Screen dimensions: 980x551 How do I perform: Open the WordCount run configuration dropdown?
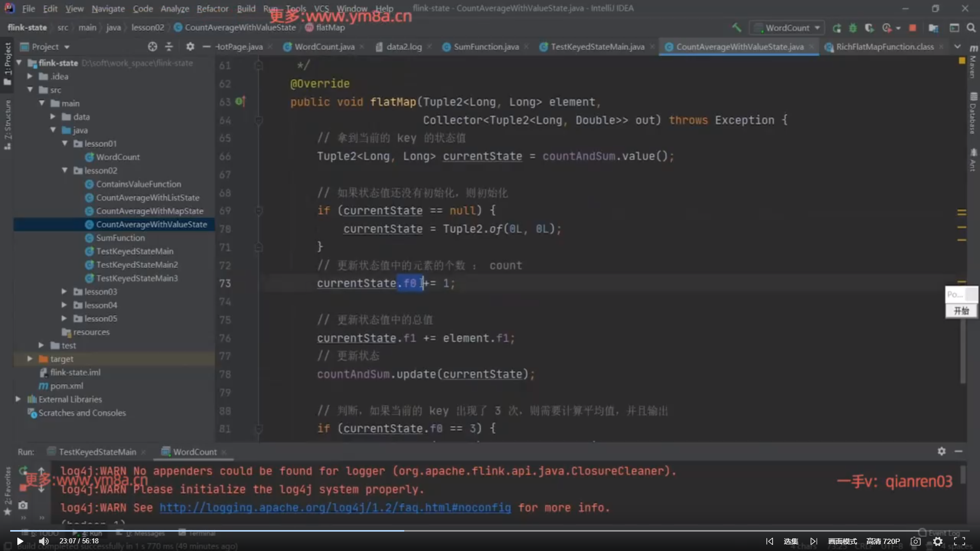pyautogui.click(x=788, y=28)
